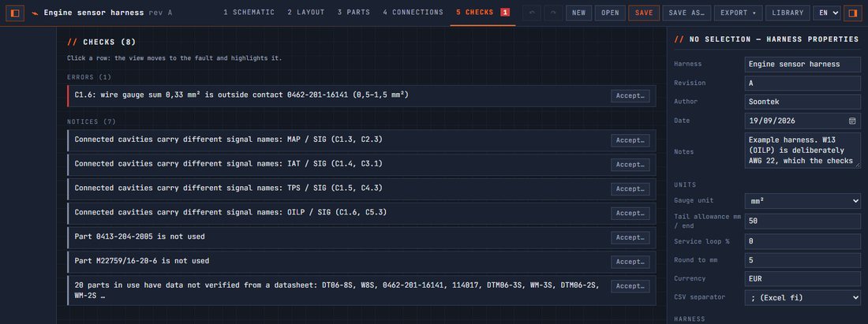
Task: Select the OILP / SIG (C1.6, C5.3) row
Action: click(x=361, y=214)
